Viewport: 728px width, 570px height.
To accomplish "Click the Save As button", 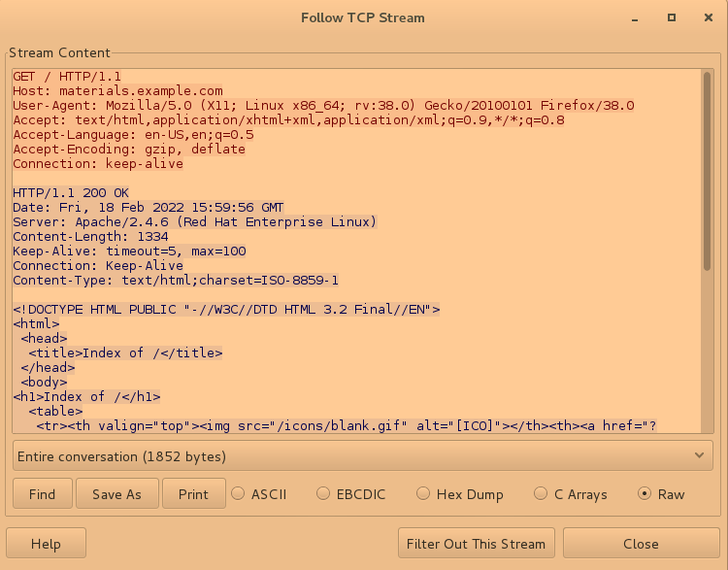I will pyautogui.click(x=116, y=494).
